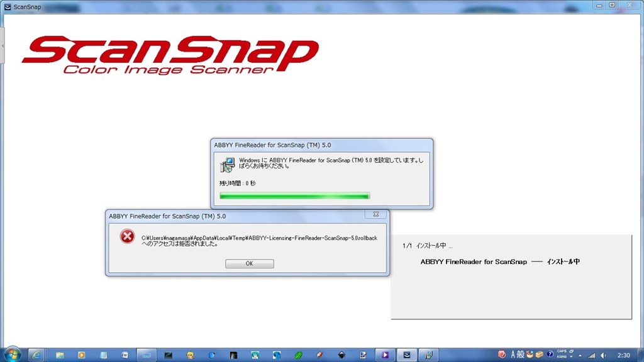Click the purple play button taskbar icon
644x362 pixels.
tap(385, 355)
